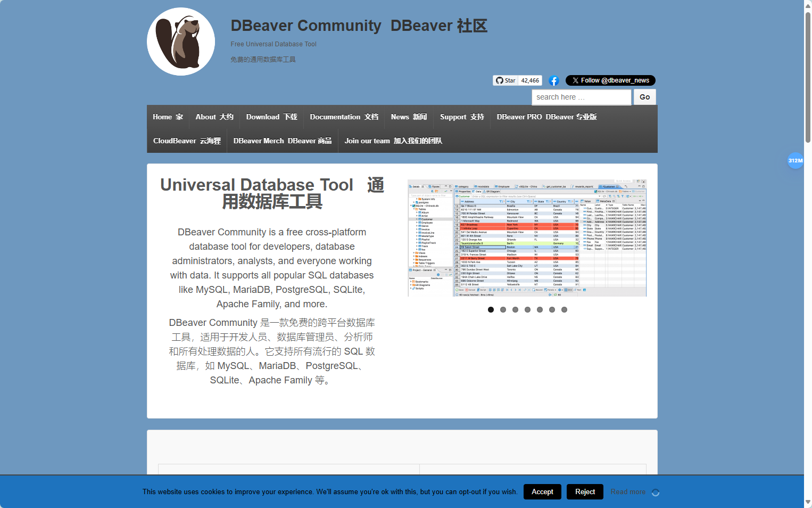Open the Join our team menu item
This screenshot has width=812, height=508.
pyautogui.click(x=393, y=141)
